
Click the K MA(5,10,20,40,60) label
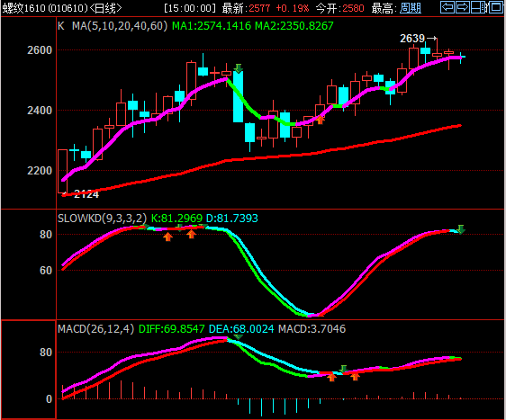pyautogui.click(x=113, y=26)
